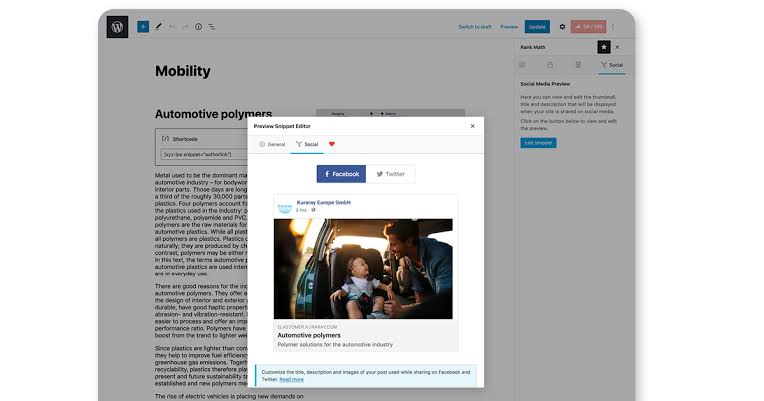764x401 pixels.
Task: Open the WordPress logo menu
Action: [117, 27]
